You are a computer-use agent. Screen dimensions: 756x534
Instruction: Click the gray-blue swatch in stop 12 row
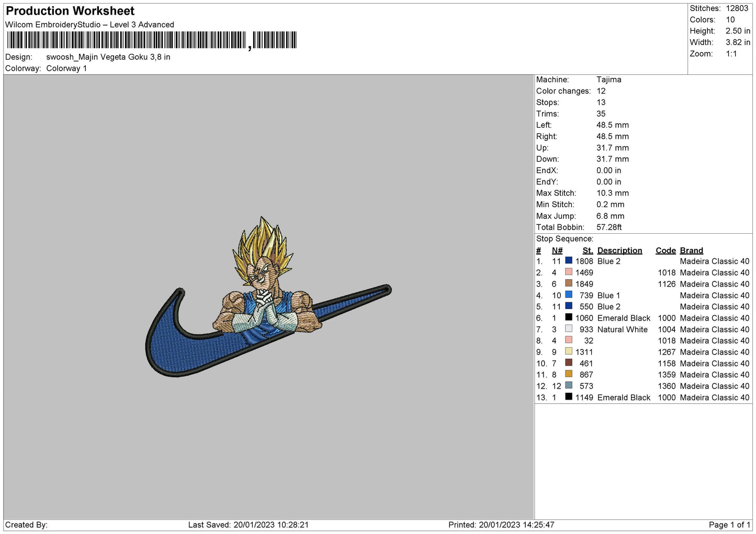[568, 385]
